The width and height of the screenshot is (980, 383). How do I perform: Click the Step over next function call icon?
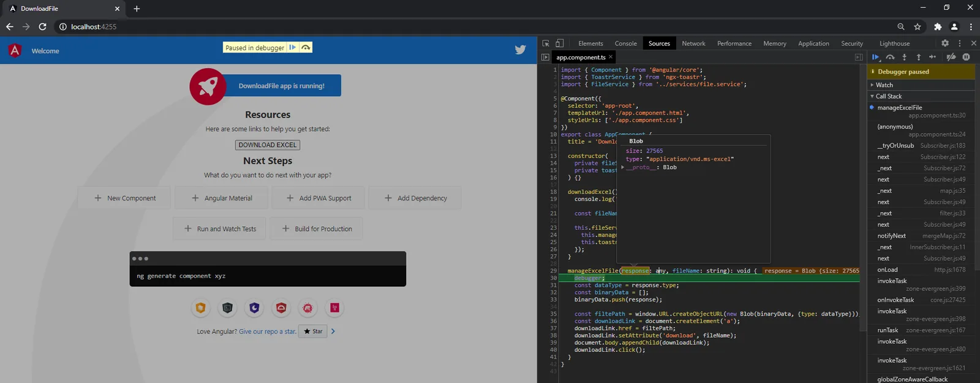point(890,57)
